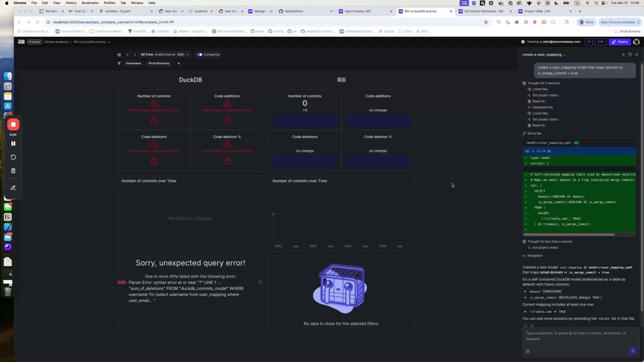This screenshot has height=362, width=644.
Task: Open the All Time range dropdown
Action: point(165,54)
